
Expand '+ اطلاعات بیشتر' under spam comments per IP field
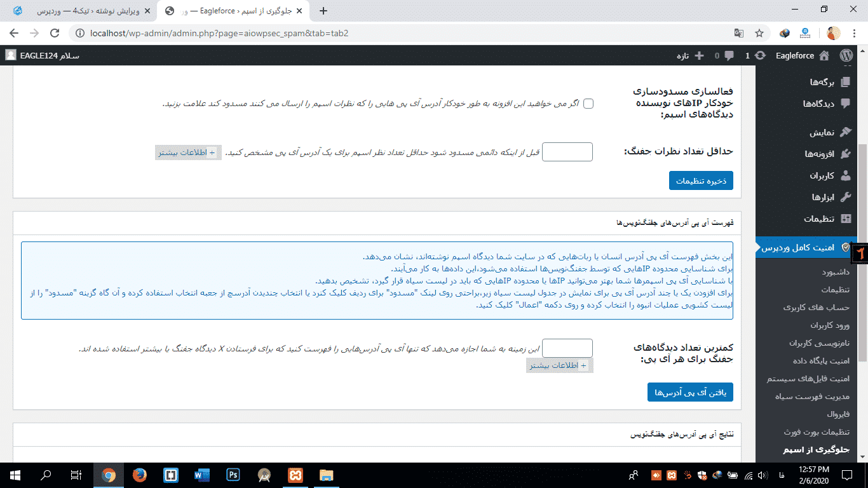point(559,365)
